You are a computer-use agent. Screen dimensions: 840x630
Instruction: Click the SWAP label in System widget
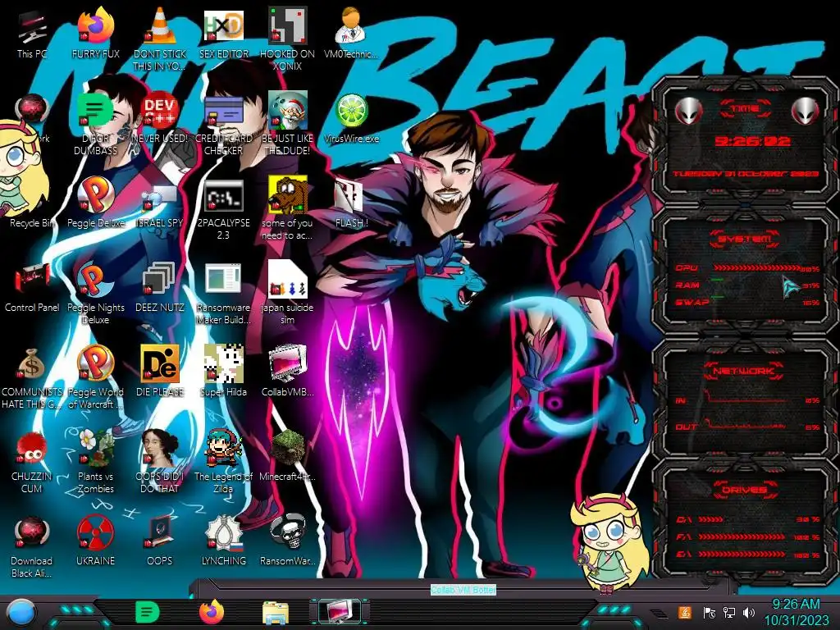(692, 302)
